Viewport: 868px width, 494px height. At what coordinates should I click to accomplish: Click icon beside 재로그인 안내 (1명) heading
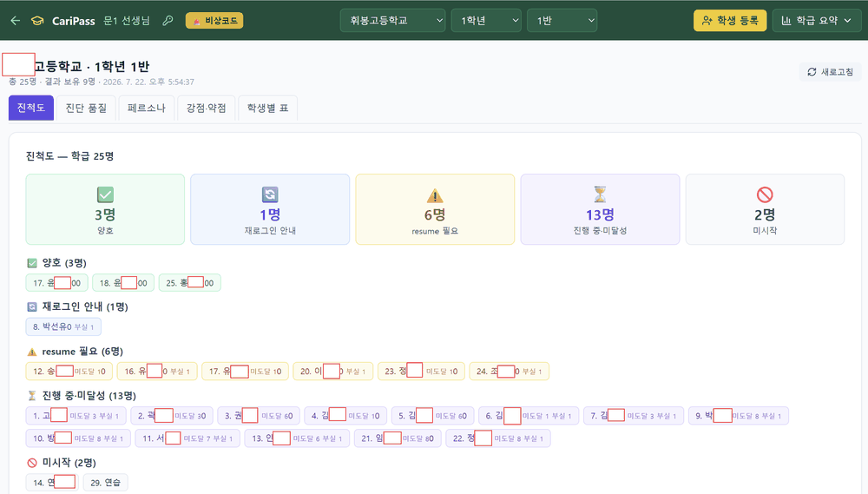(32, 306)
